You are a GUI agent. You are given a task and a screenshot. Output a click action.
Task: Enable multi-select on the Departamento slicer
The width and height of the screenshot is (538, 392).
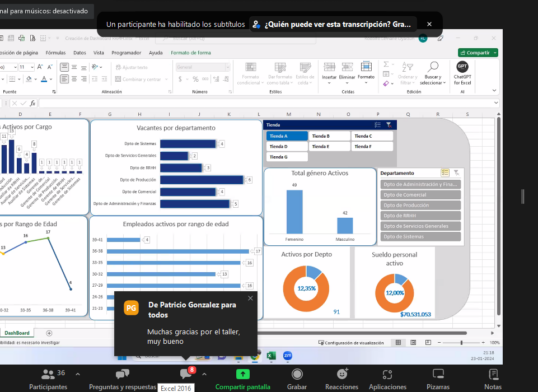point(445,173)
